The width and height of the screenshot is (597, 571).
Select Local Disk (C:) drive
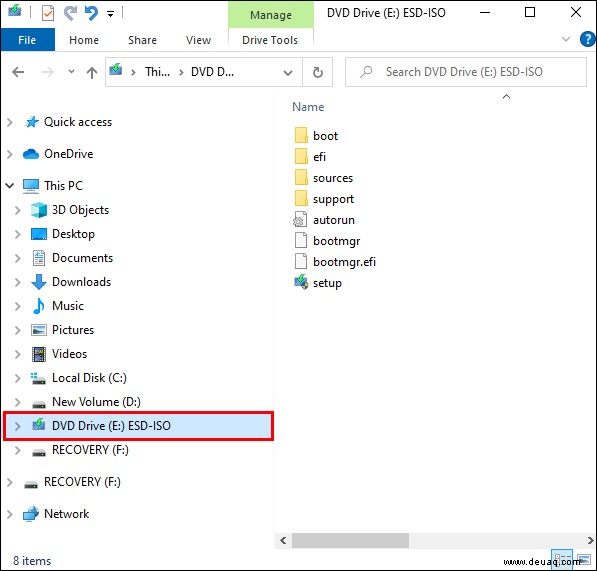pyautogui.click(x=89, y=378)
